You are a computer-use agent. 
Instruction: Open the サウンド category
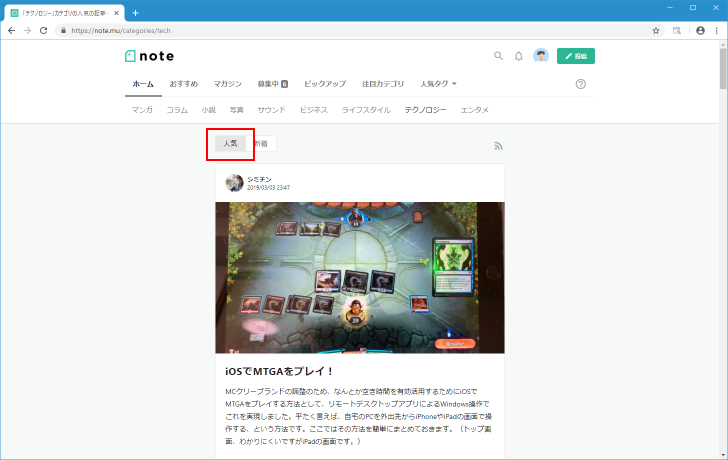(x=272, y=110)
